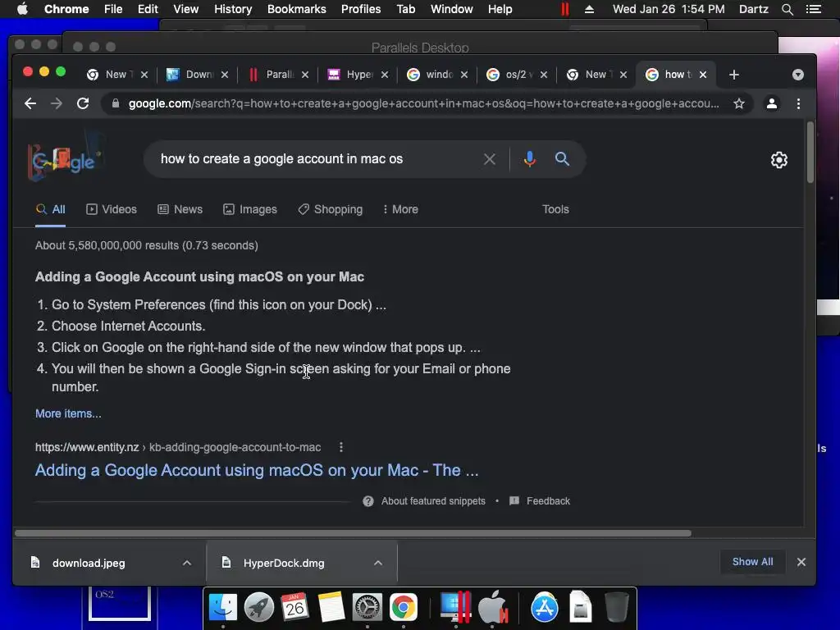The height and width of the screenshot is (630, 840).
Task: Show All downloads
Action: tap(752, 561)
